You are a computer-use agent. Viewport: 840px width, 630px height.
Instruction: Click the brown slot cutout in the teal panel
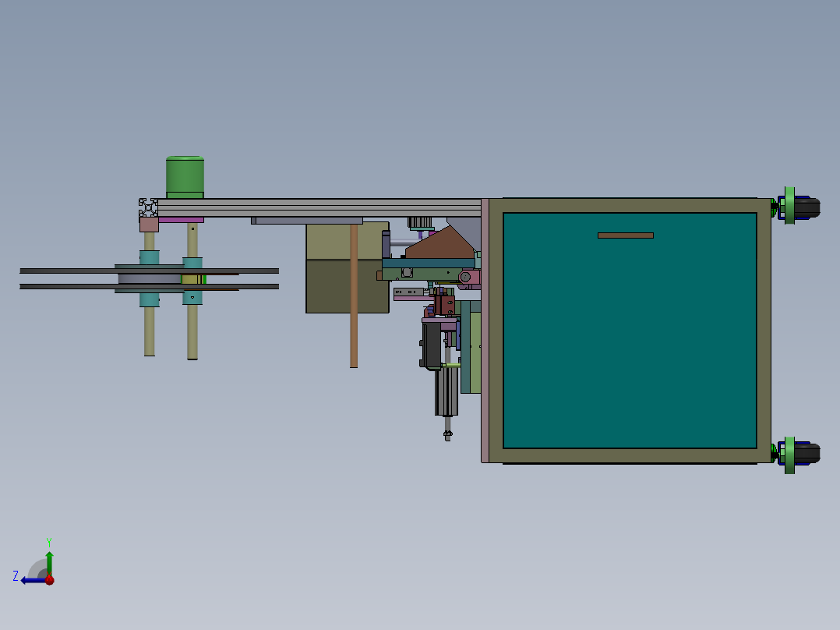pos(625,234)
